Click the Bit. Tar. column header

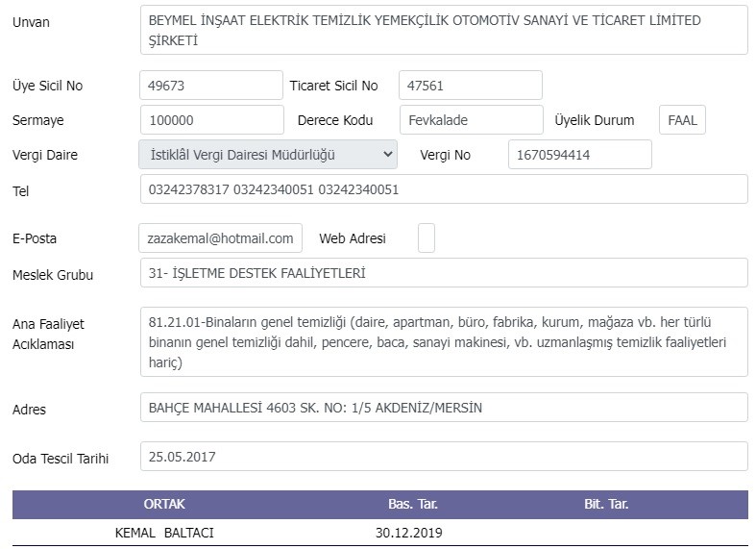click(x=606, y=504)
